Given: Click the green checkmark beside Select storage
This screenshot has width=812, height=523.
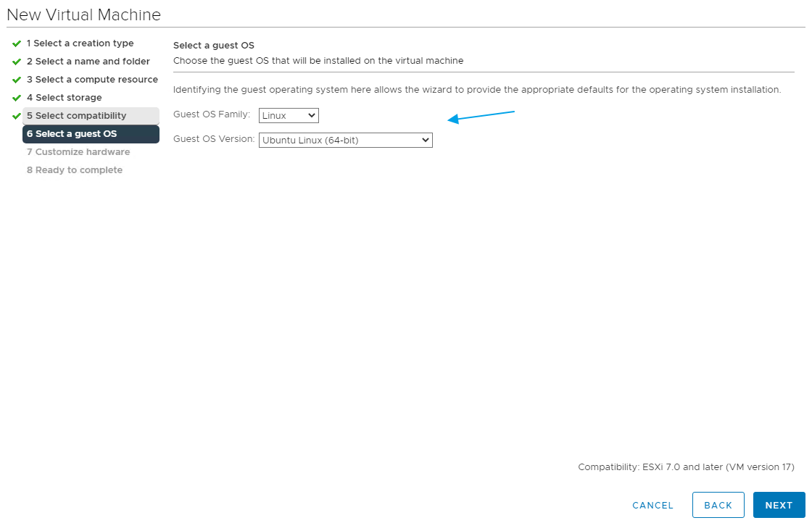Looking at the screenshot, I should (x=17, y=98).
